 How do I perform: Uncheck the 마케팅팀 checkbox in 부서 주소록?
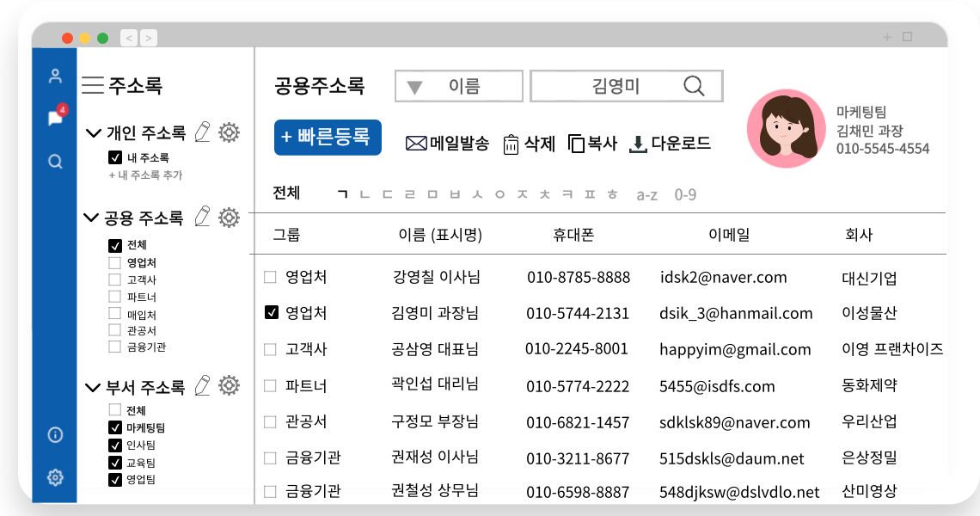click(114, 427)
